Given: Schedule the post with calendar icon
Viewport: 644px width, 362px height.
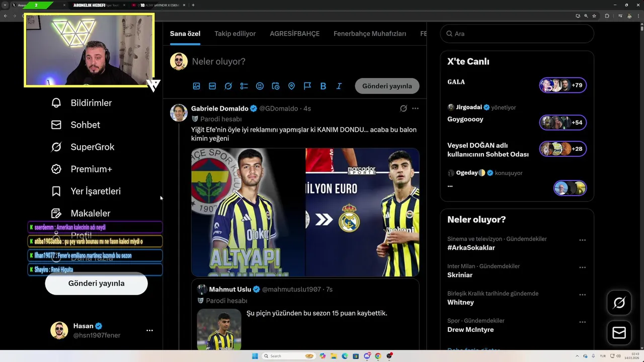Looking at the screenshot, I should 276,86.
